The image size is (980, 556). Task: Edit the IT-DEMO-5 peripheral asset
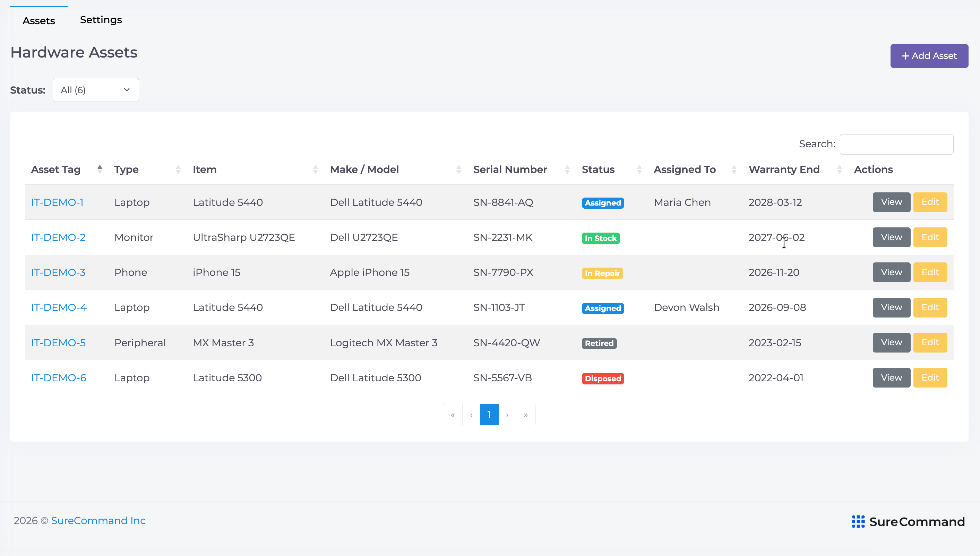click(930, 342)
